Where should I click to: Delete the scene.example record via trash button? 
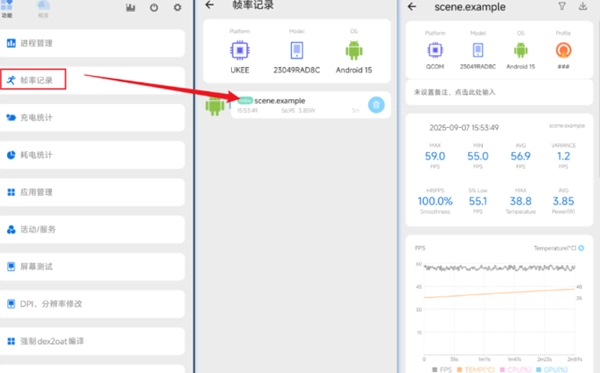[376, 105]
